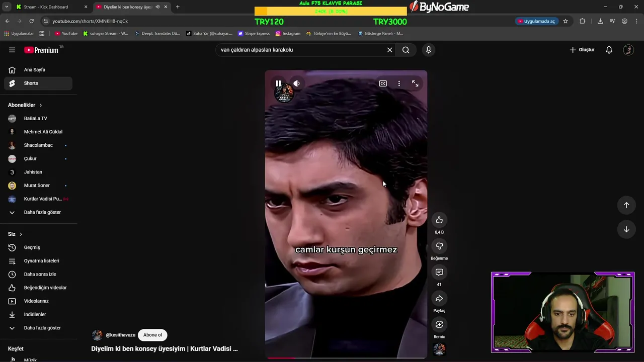Screen dimensions: 644x362
Task: Expand Siz list with lower Daha fazla göster
Action: click(x=38, y=328)
